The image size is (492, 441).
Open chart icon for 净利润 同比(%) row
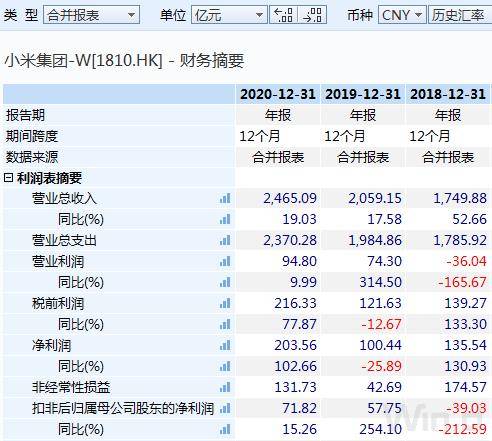tap(225, 366)
